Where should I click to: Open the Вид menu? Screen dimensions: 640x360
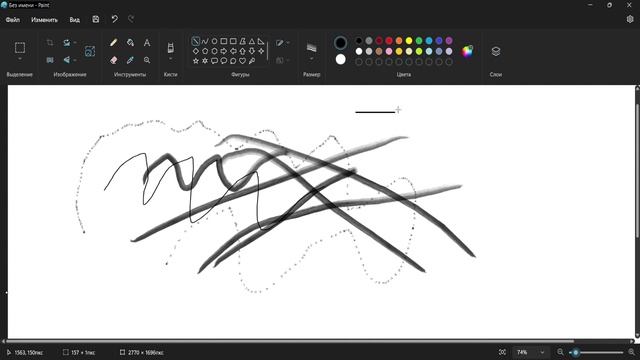tap(74, 20)
